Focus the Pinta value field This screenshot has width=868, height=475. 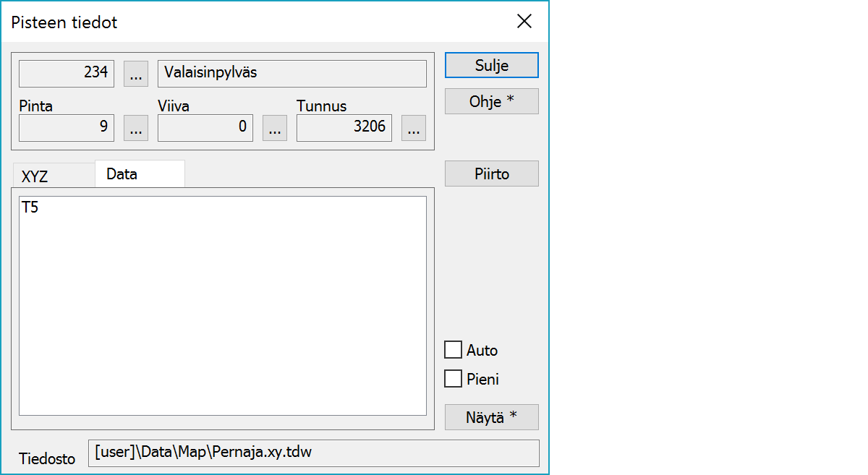pyautogui.click(x=67, y=128)
